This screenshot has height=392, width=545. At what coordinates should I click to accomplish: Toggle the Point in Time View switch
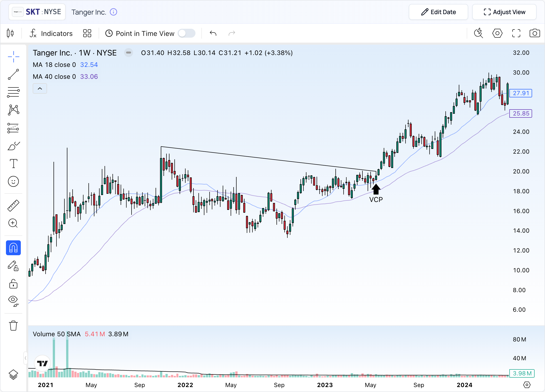click(x=187, y=33)
